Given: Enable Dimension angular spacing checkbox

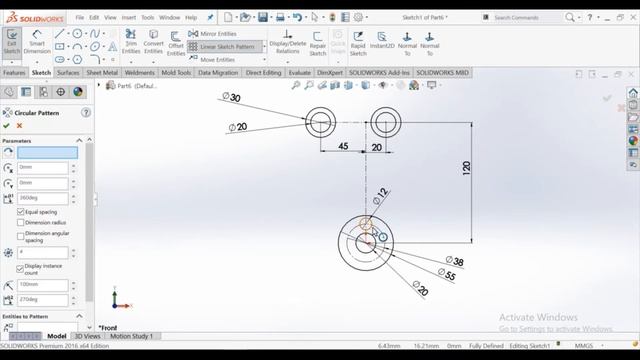Looking at the screenshot, I should pos(21,236).
